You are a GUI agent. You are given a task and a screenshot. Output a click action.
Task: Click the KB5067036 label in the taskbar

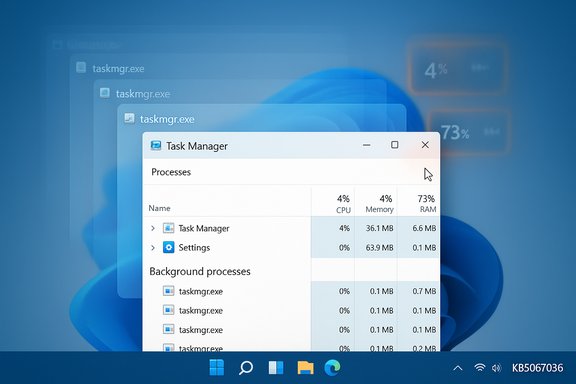click(x=537, y=368)
